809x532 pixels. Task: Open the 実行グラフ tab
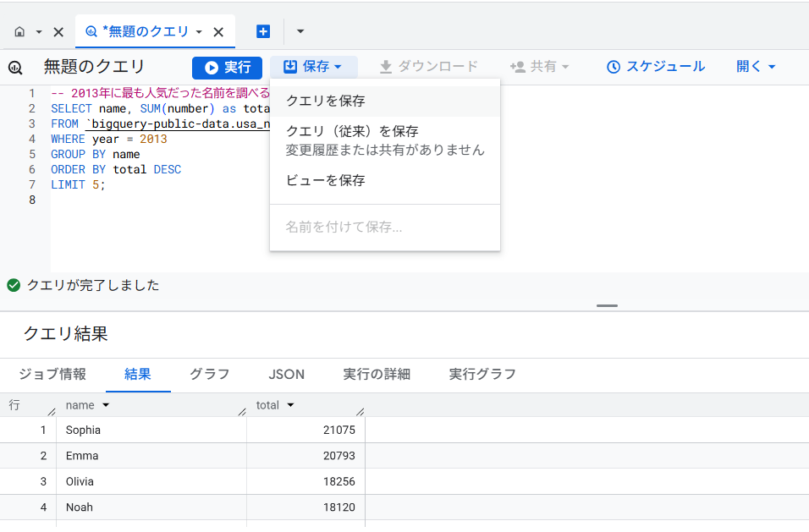[482, 374]
